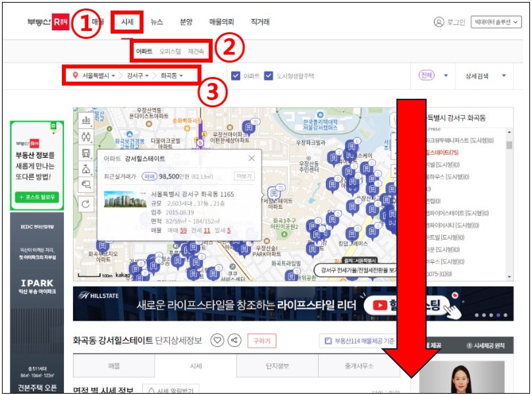The width and height of the screenshot is (532, 395).
Task: Click the population info icon on map toolbar
Action: point(86,138)
